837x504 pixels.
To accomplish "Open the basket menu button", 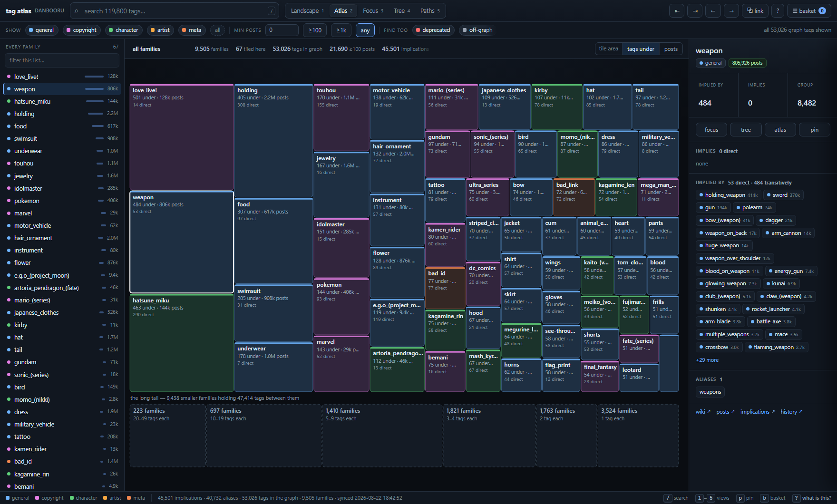I will coord(809,11).
